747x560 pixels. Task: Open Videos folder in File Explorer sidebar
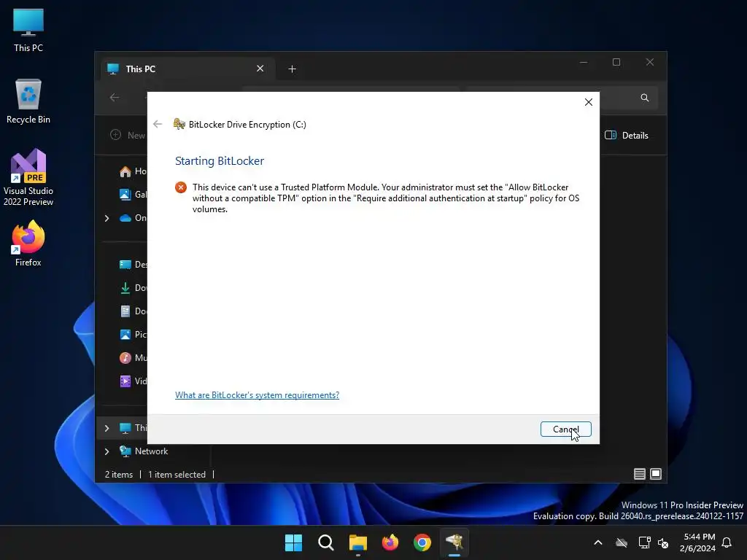133,381
